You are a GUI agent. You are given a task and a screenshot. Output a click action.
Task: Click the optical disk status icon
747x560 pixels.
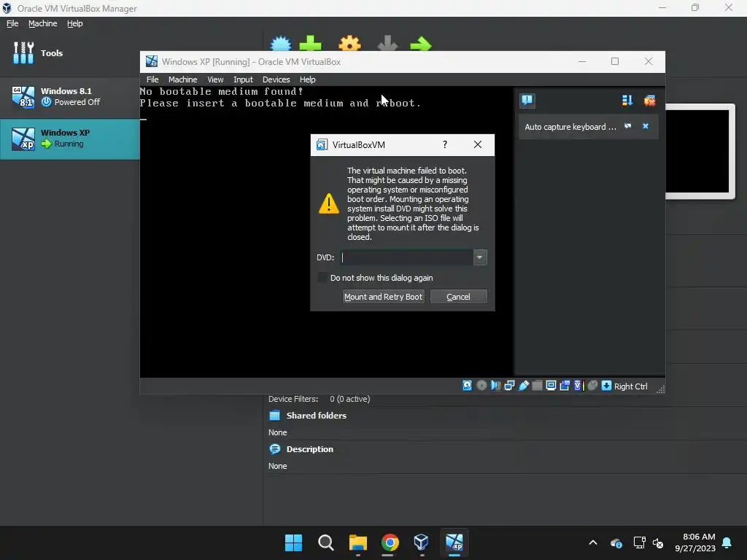click(x=481, y=386)
